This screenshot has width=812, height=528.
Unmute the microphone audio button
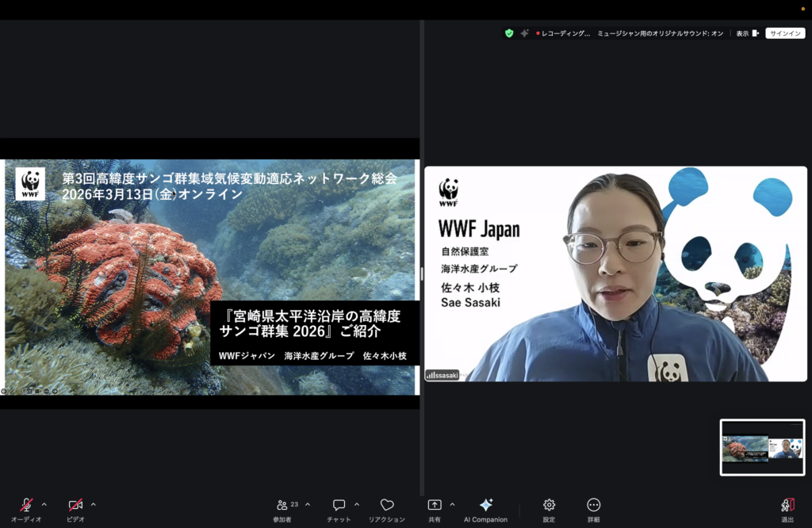(x=26, y=506)
